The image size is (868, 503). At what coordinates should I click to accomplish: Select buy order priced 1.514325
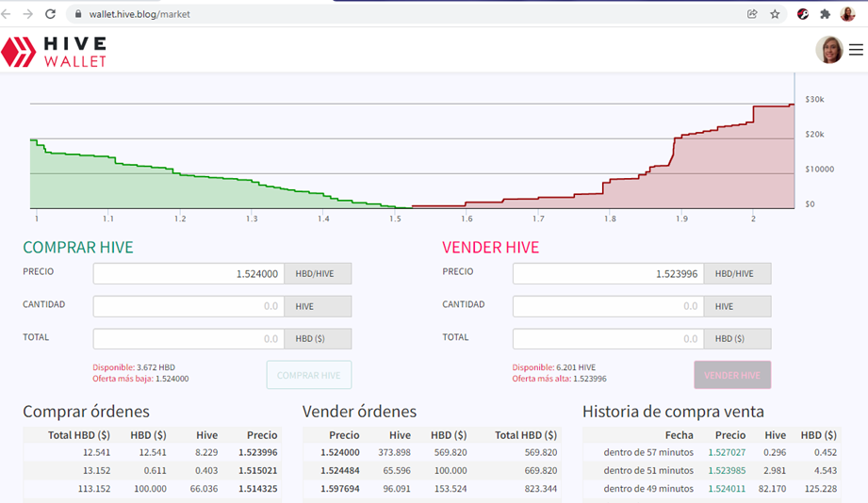(153, 489)
